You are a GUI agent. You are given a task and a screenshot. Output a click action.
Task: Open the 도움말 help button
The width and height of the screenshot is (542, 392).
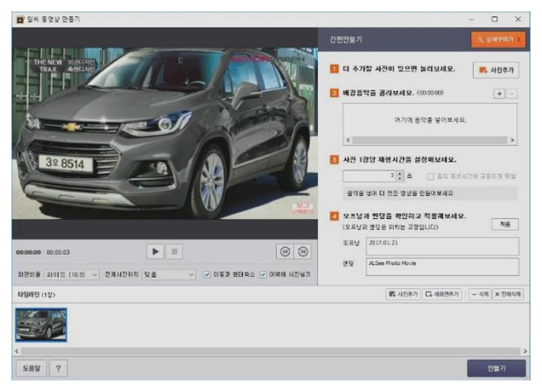point(31,368)
